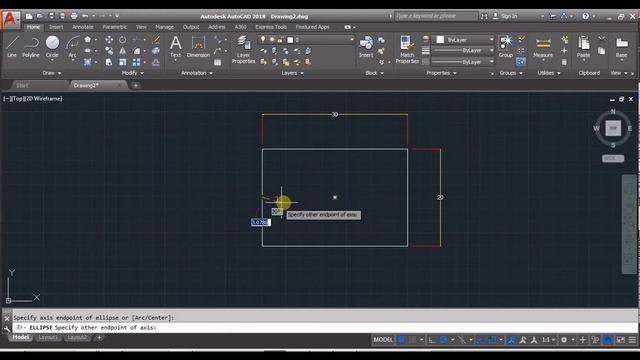
Task: Open the Output ribbon tab
Action: pos(191,27)
